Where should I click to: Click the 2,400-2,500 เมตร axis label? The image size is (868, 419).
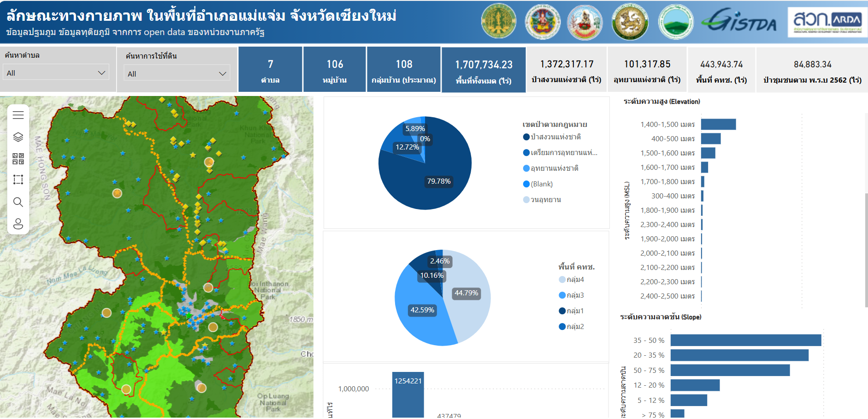[667, 296]
